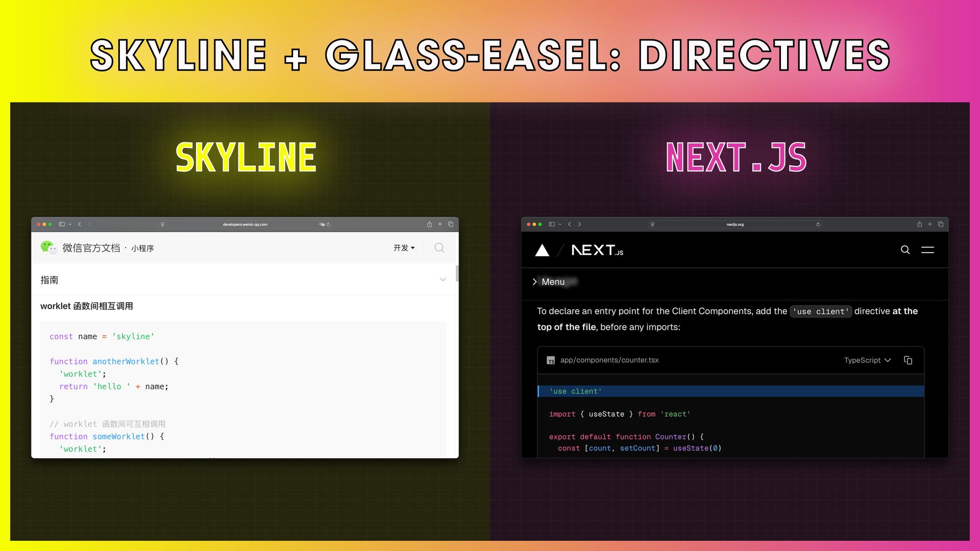This screenshot has height=551, width=980.
Task: Reload the nextjs.org page
Action: click(x=818, y=224)
